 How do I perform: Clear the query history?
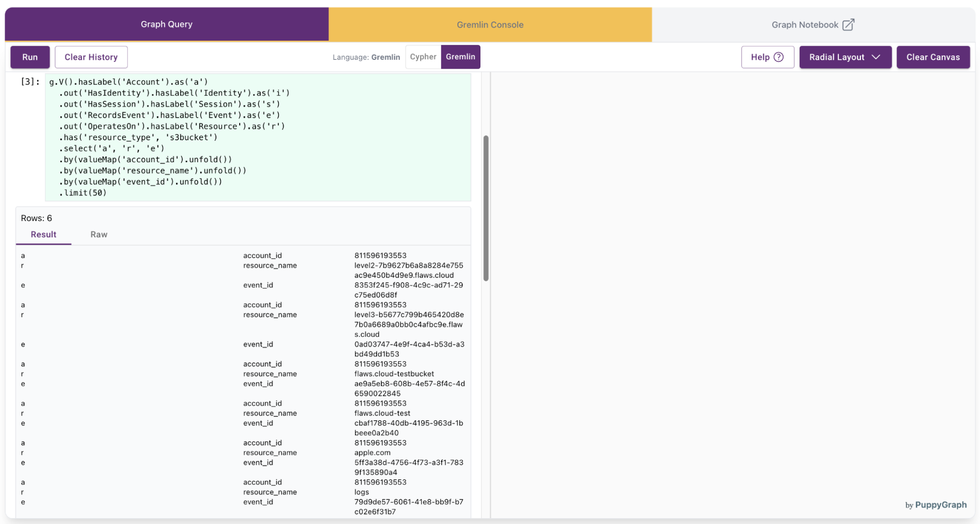tap(91, 57)
